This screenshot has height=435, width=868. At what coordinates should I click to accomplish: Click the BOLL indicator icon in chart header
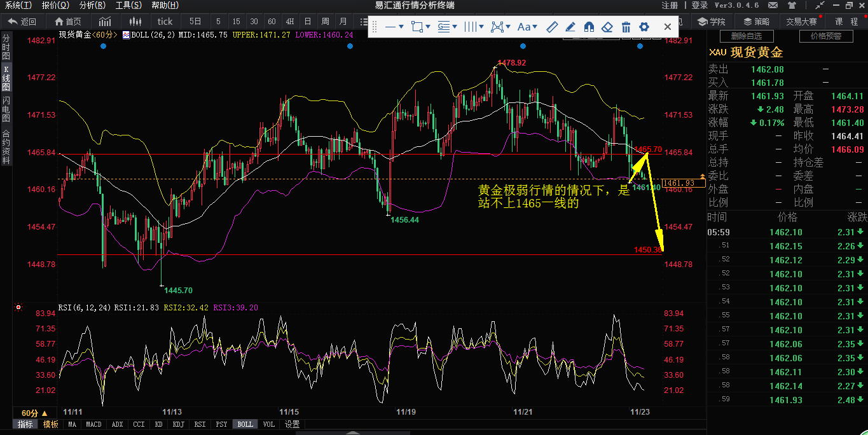(126, 35)
